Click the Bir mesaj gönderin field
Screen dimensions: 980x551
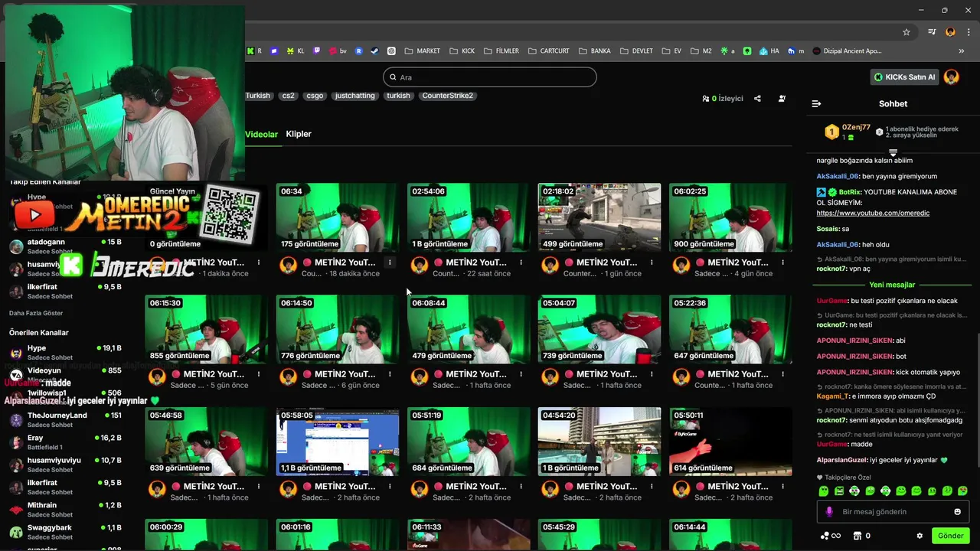[892, 512]
